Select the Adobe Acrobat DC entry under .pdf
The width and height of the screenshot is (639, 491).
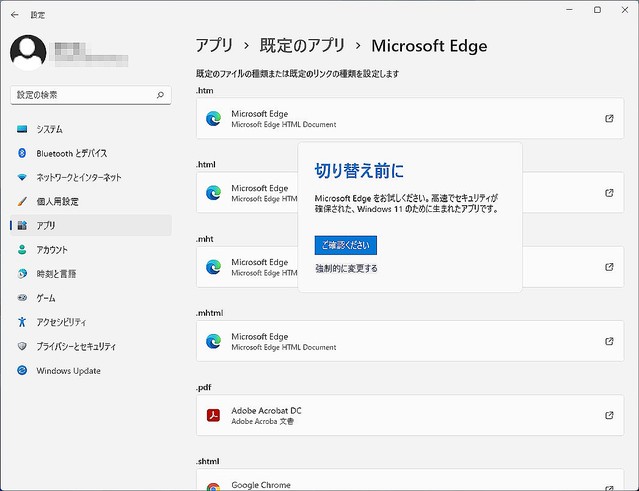click(410, 415)
